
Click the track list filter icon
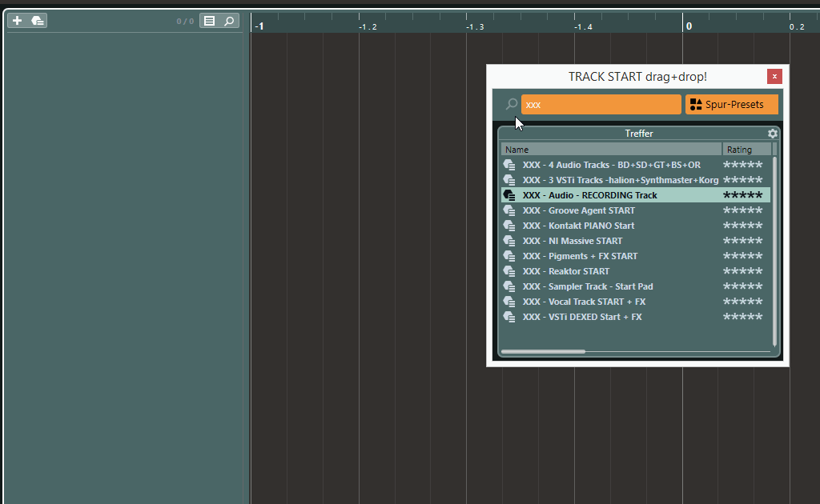tap(210, 21)
